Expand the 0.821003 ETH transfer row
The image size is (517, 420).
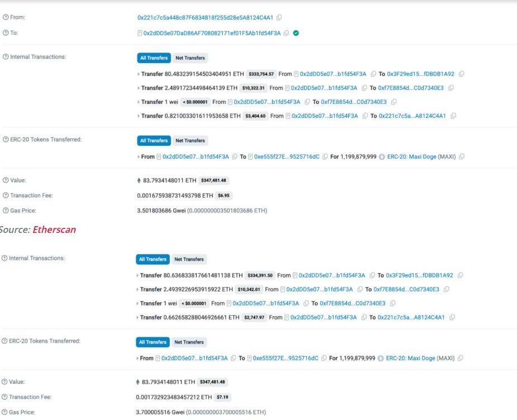pyautogui.click(x=139, y=116)
